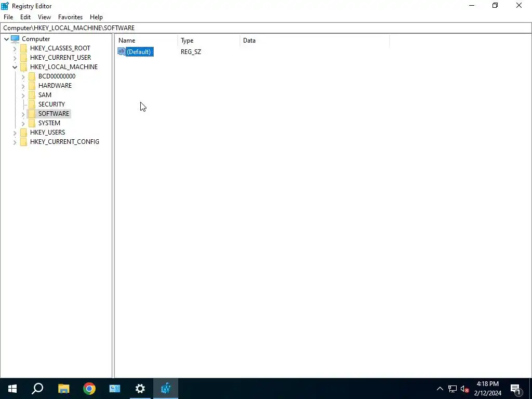Click the REG_SZ type cell
The image size is (532, 399).
(191, 52)
